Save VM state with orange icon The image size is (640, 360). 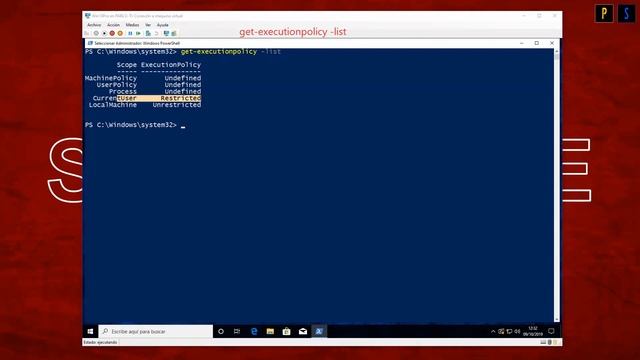click(x=120, y=33)
